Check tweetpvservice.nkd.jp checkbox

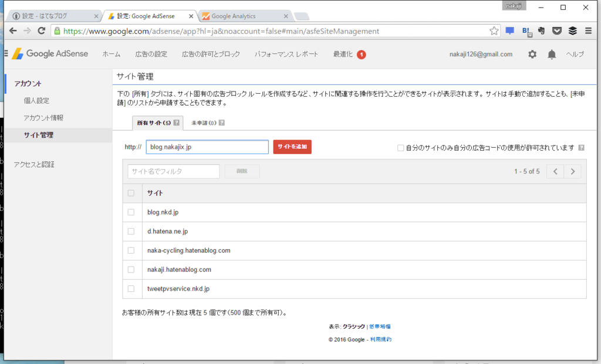click(x=131, y=288)
